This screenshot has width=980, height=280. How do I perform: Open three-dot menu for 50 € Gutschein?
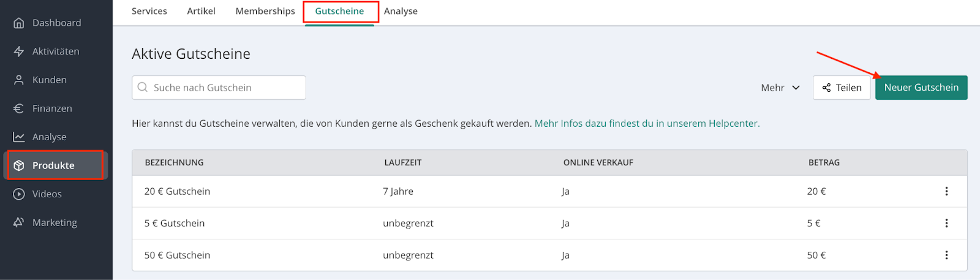pos(946,255)
